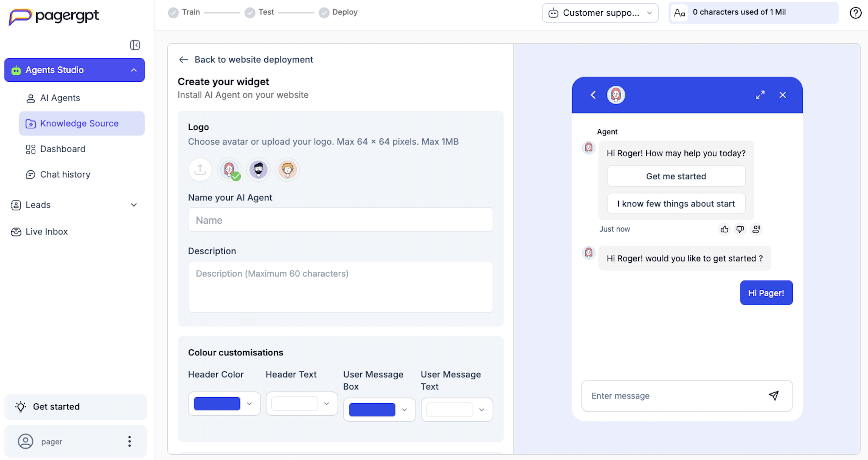Collapse the Agents Studio section
868x460 pixels.
[x=134, y=70]
